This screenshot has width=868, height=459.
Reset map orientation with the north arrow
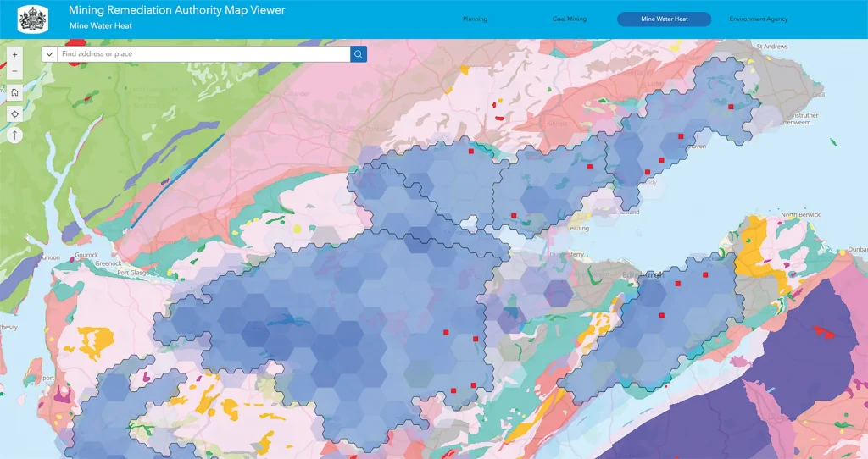click(x=15, y=135)
